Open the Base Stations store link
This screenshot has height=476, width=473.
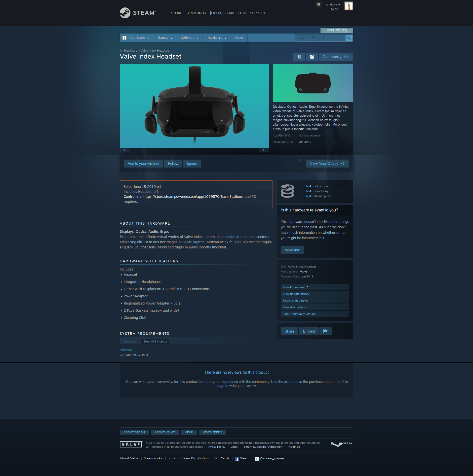pos(193,197)
